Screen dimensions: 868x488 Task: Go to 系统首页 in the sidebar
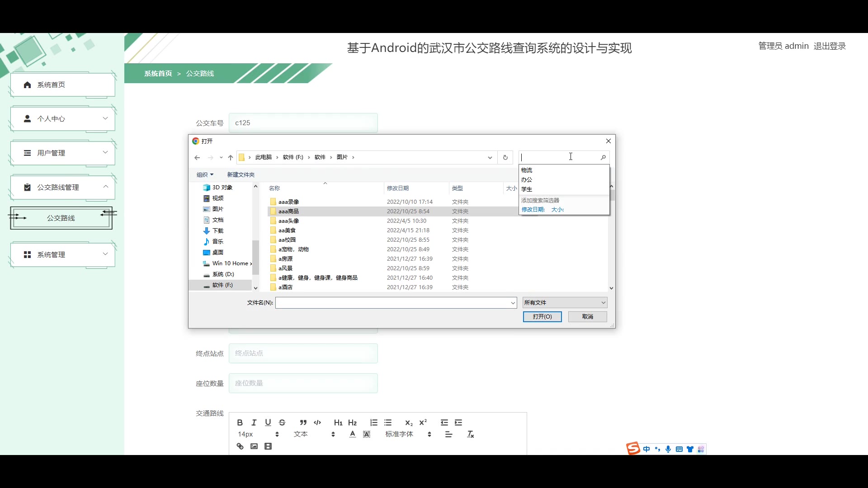pyautogui.click(x=63, y=85)
